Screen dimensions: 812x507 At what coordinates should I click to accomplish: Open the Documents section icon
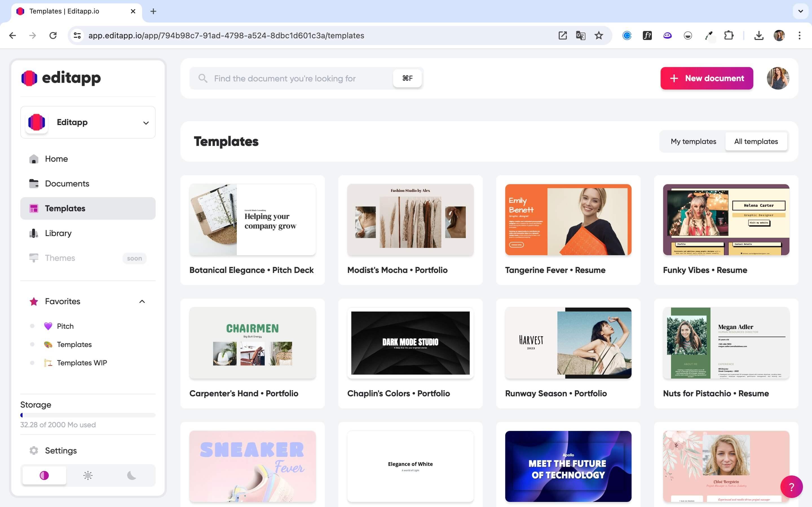pos(33,183)
